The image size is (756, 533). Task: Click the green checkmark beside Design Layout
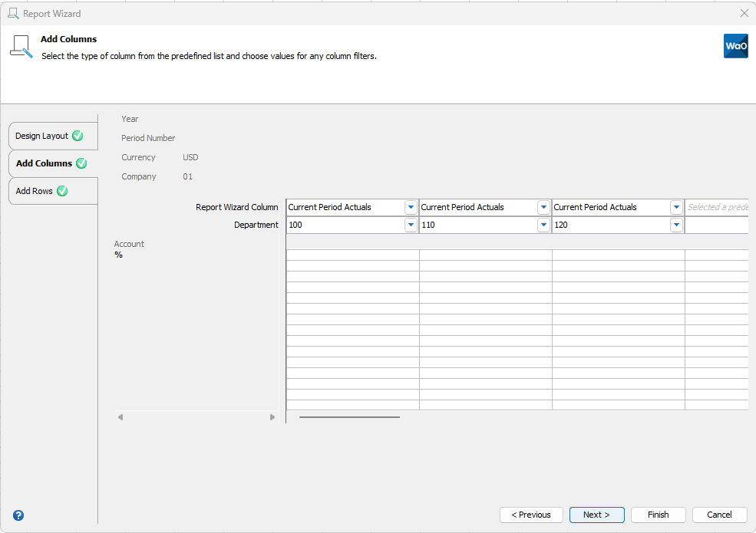click(x=78, y=136)
